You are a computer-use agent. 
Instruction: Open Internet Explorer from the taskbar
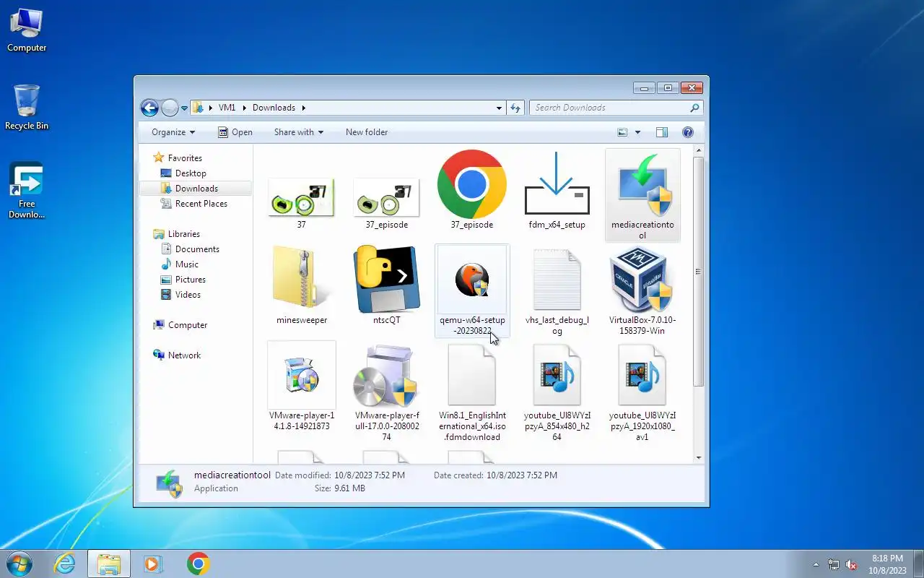tap(65, 564)
